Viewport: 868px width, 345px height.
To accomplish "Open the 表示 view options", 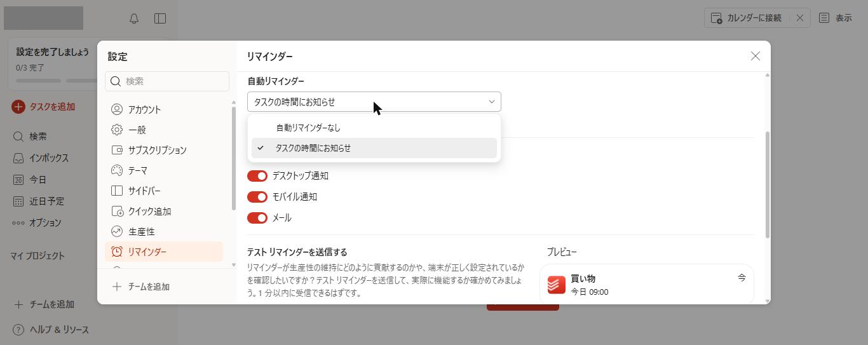I will click(836, 18).
